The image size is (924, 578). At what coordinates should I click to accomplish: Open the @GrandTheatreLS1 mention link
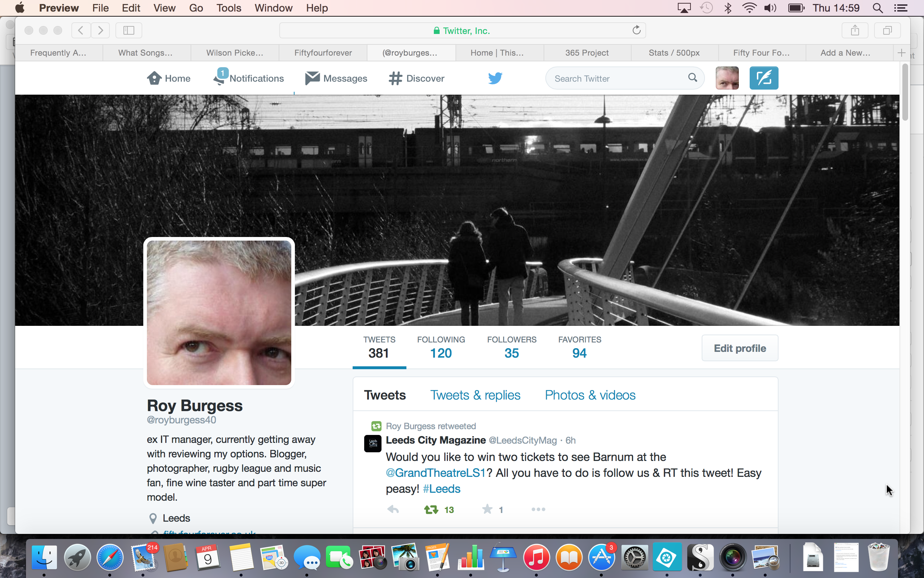[x=436, y=473]
